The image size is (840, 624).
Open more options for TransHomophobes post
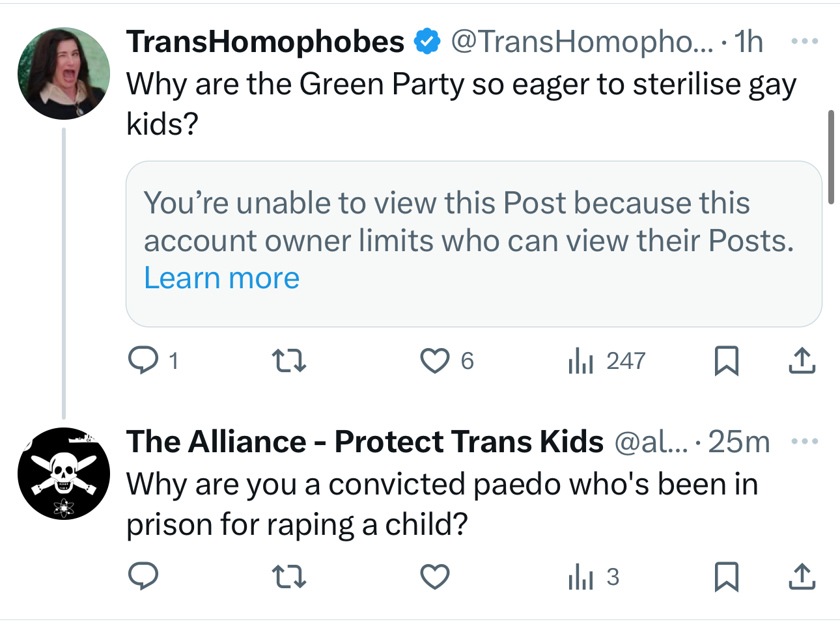tap(804, 42)
